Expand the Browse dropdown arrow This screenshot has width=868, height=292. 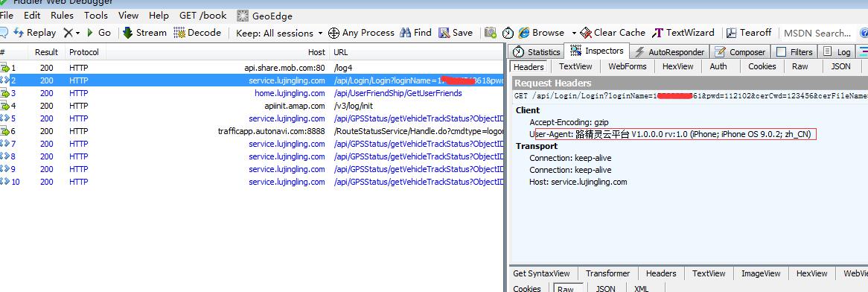(574, 34)
